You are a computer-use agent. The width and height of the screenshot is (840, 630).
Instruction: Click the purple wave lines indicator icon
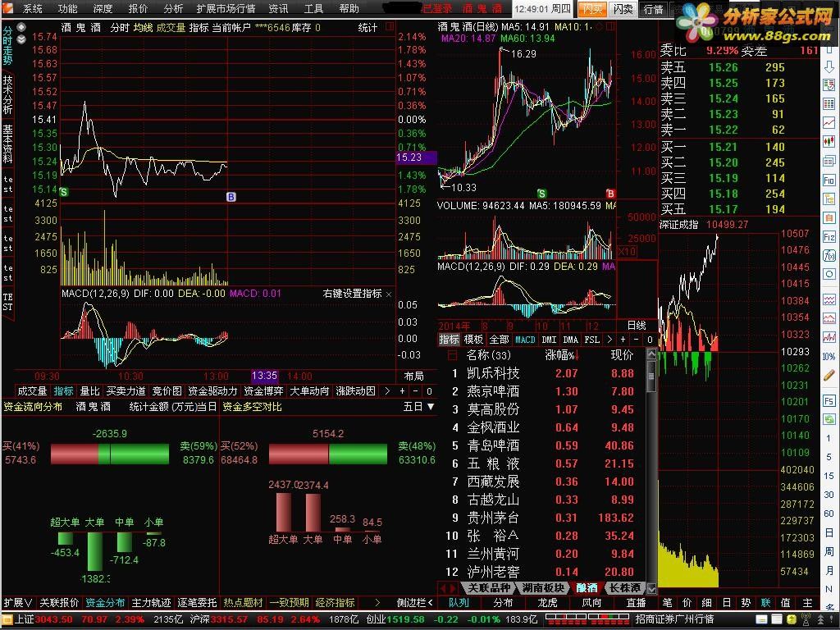(x=829, y=299)
